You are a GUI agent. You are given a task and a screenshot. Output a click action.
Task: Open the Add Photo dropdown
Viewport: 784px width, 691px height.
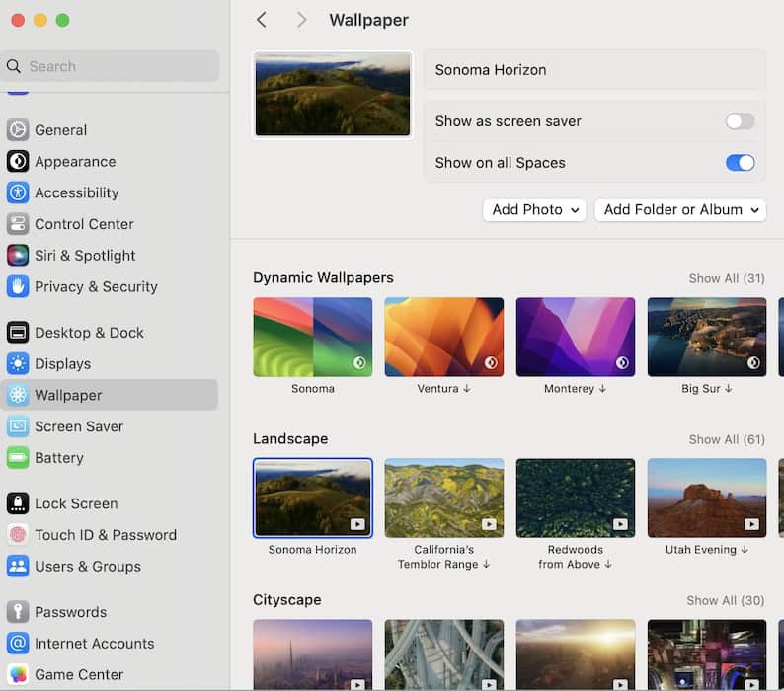pyautogui.click(x=534, y=209)
